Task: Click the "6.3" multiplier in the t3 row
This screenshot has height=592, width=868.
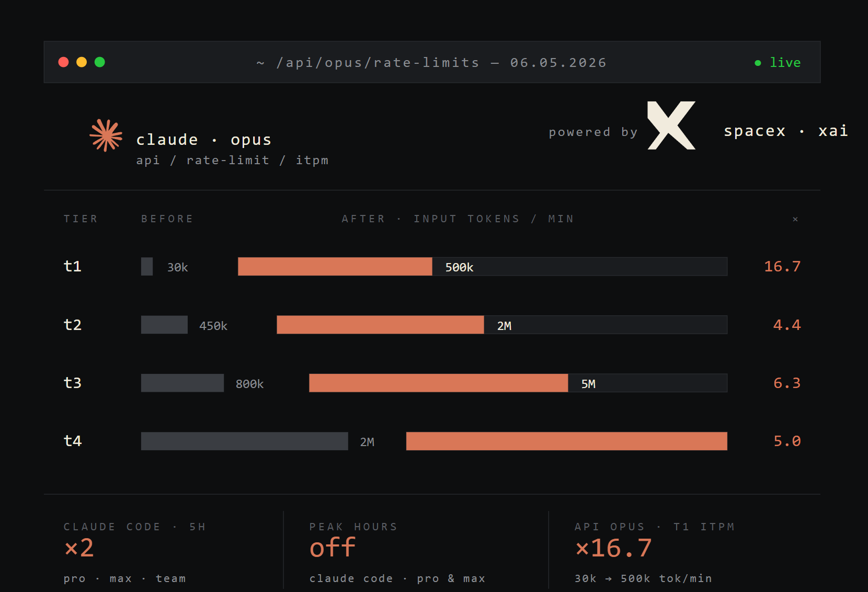Action: [x=787, y=383]
